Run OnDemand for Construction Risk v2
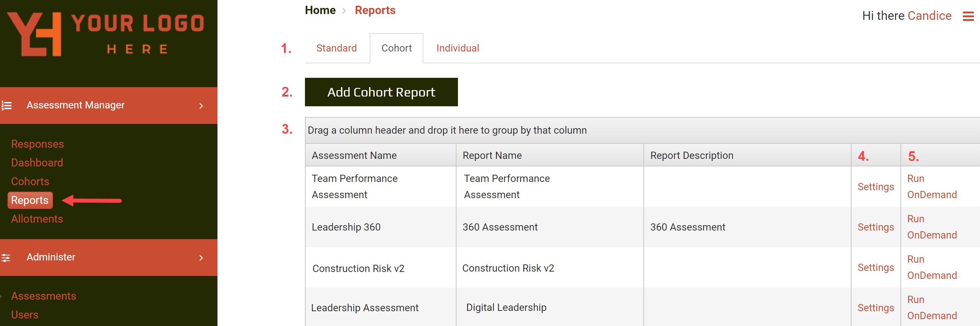This screenshot has height=326, width=980. pos(931,267)
